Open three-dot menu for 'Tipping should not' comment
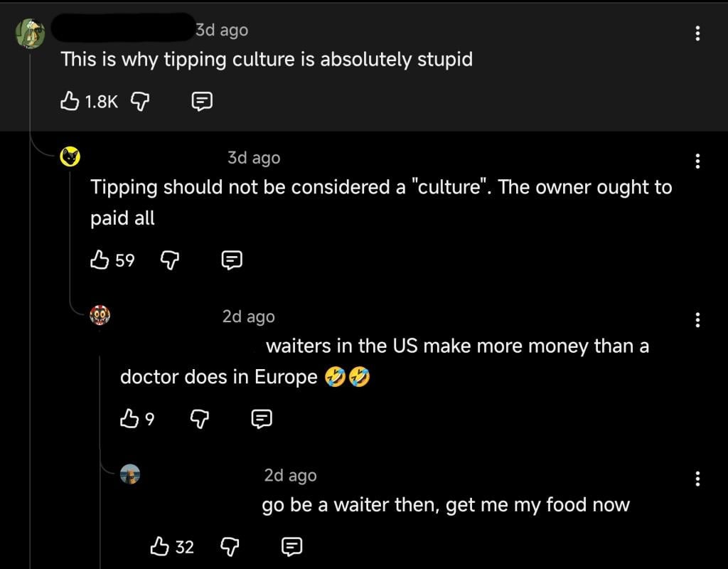 tap(697, 161)
